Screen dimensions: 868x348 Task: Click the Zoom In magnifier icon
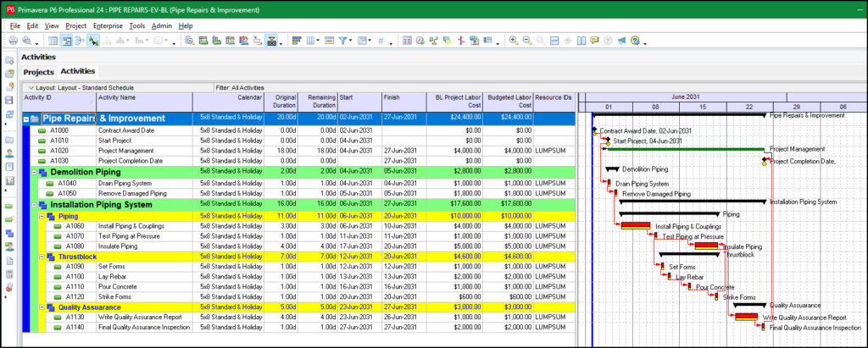(513, 41)
